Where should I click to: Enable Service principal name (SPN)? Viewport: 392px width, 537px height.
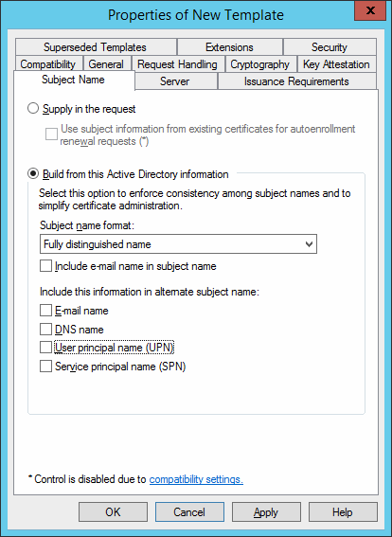point(45,367)
